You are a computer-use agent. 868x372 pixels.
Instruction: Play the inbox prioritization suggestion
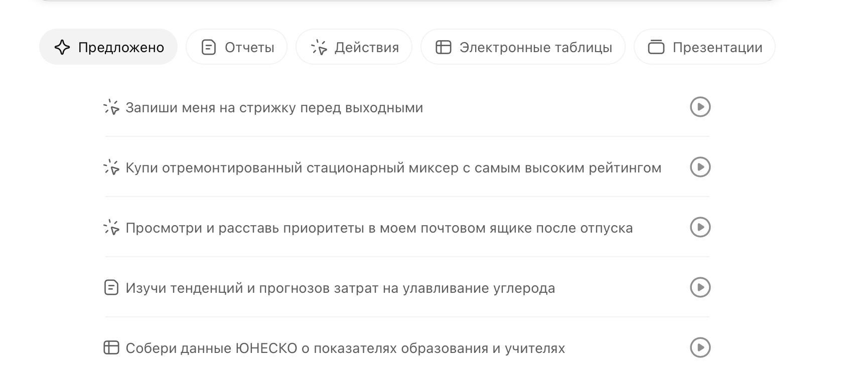click(x=701, y=228)
